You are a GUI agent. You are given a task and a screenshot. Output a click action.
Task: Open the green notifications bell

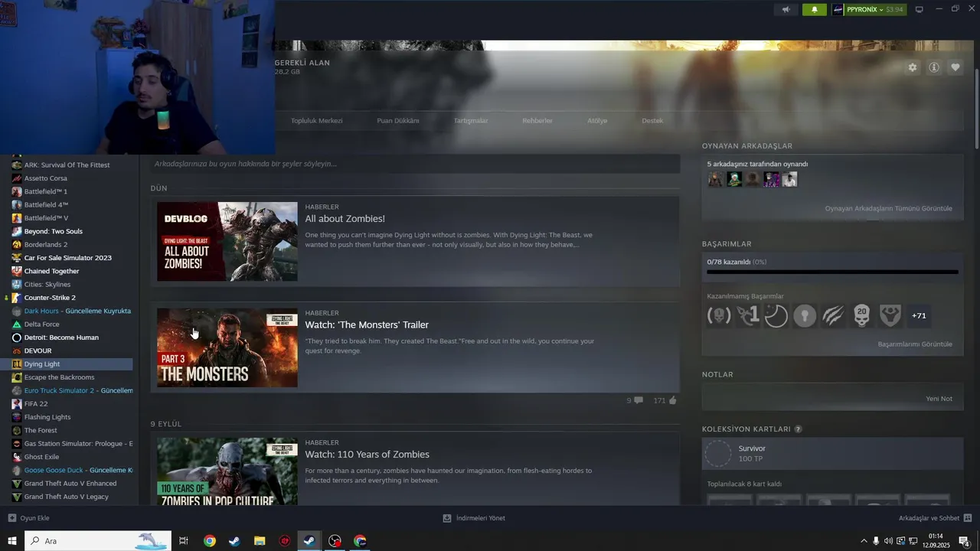click(815, 9)
